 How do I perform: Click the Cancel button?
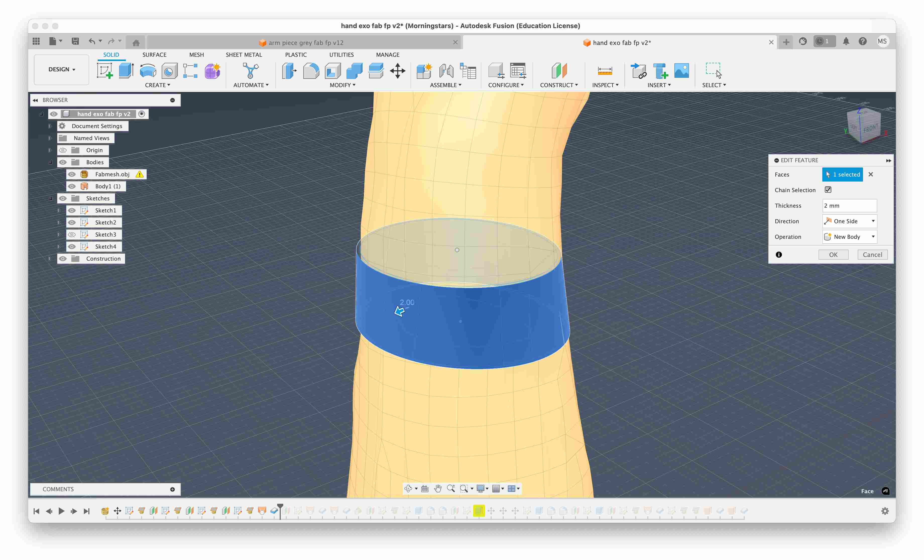coord(872,255)
